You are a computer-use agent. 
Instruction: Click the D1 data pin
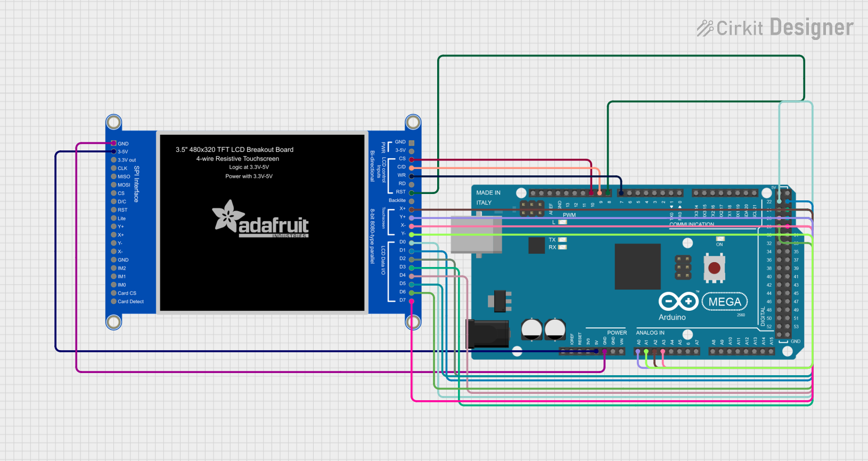[x=411, y=251]
